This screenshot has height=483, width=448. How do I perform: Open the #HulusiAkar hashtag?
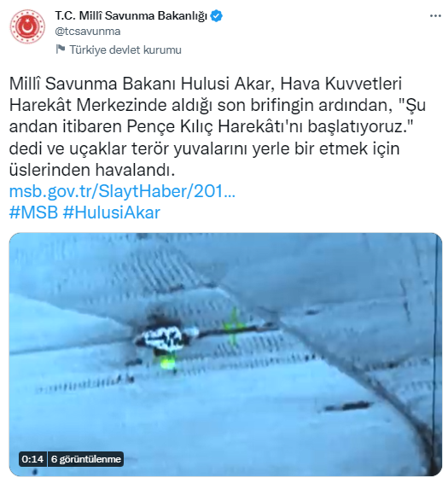(x=112, y=212)
